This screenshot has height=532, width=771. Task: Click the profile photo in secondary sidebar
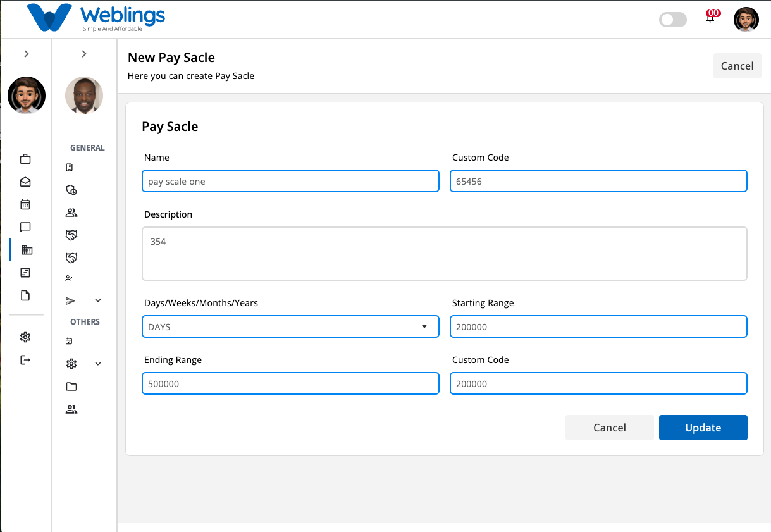click(84, 96)
